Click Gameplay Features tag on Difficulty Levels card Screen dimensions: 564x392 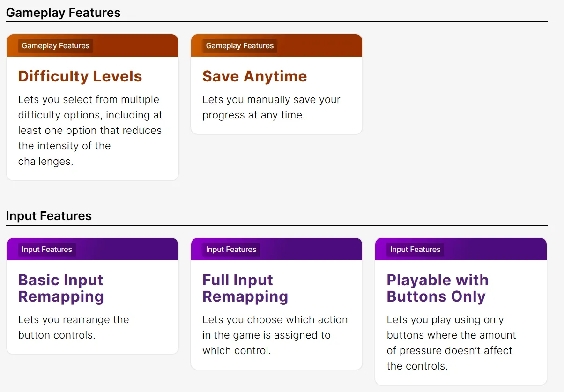point(56,46)
